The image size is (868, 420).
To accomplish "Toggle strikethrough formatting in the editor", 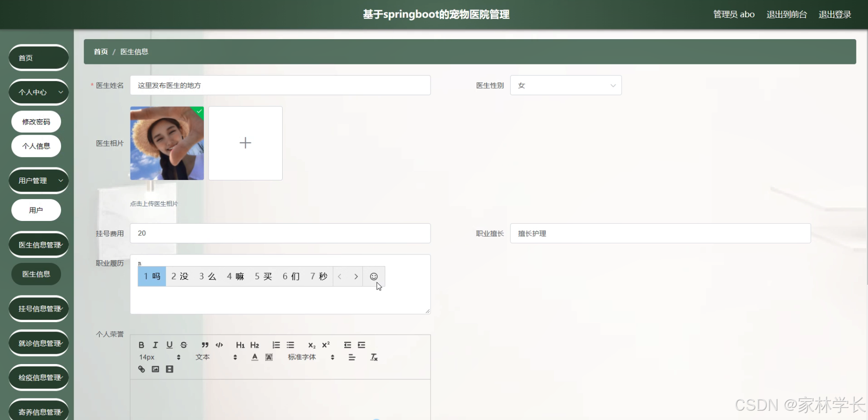I will pos(184,345).
